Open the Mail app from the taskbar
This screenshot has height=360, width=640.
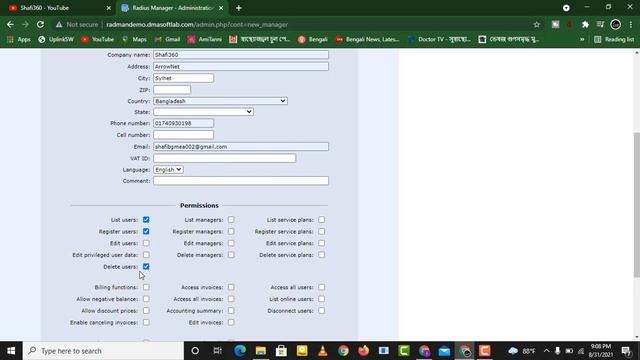pyautogui.click(x=444, y=351)
